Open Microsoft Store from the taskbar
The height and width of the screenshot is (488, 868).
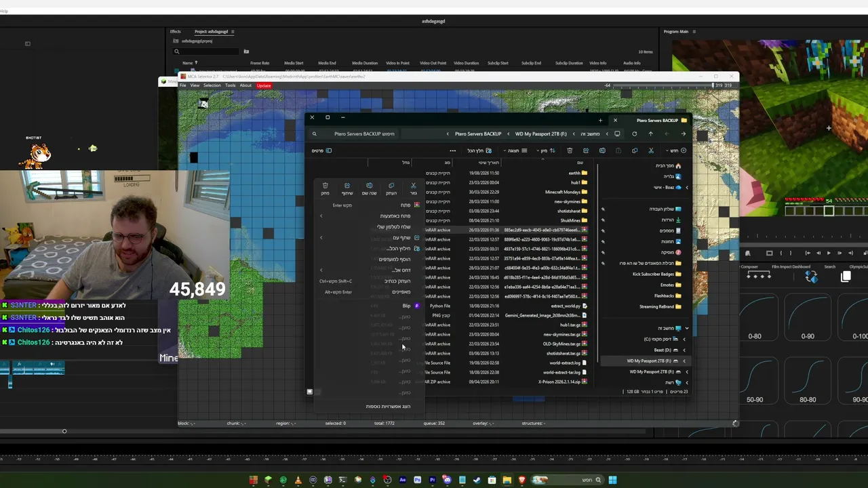pyautogui.click(x=492, y=480)
